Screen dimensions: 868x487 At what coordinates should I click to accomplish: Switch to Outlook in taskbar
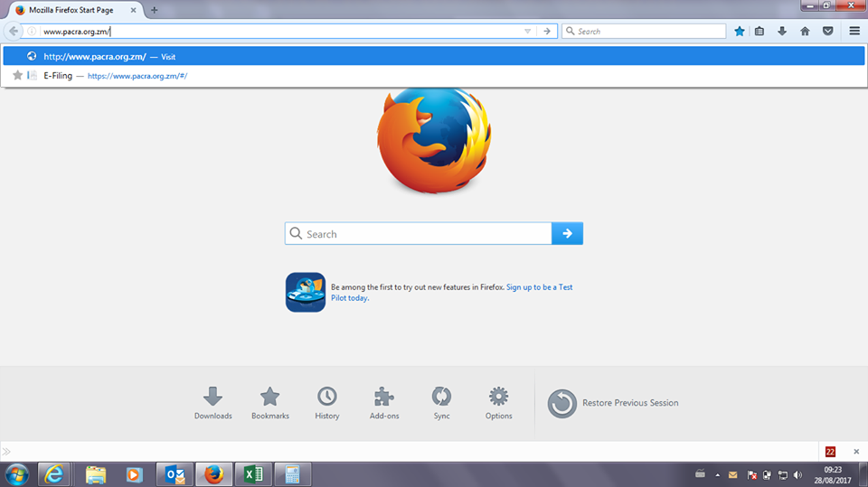click(x=175, y=475)
